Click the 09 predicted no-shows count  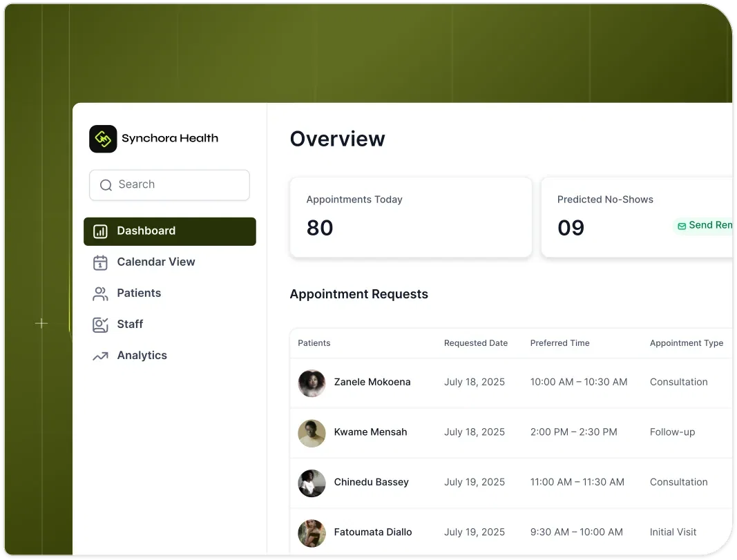click(571, 228)
